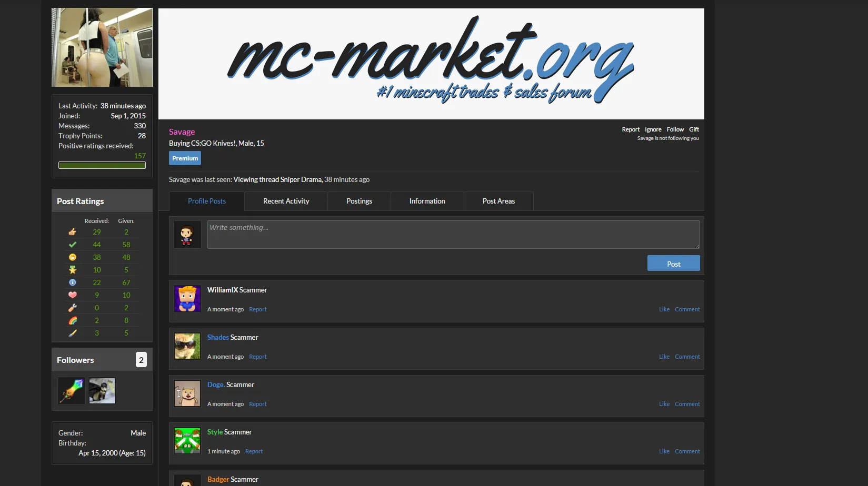This screenshot has height=486, width=868.
Task: Send a Gift to Savage
Action: pos(694,129)
